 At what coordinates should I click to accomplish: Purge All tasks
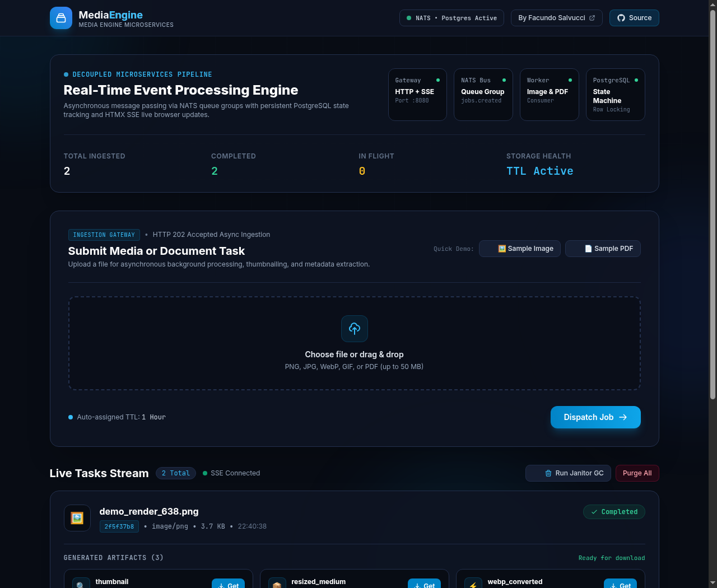(637, 473)
